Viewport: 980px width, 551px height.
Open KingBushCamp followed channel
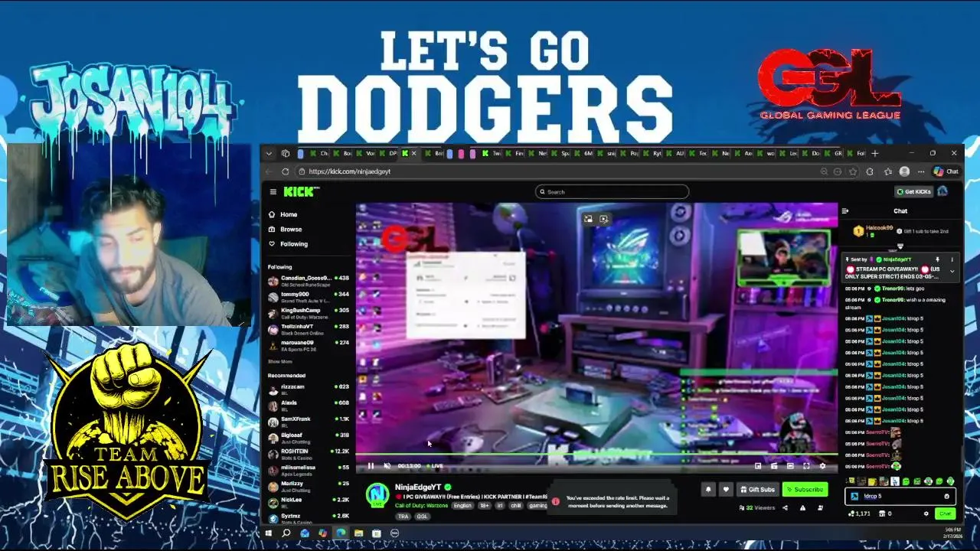coord(309,312)
